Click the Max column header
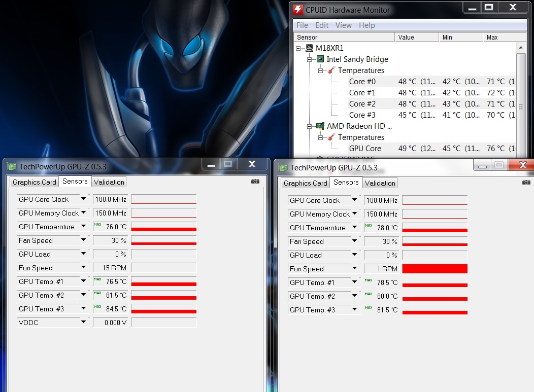 [x=505, y=37]
